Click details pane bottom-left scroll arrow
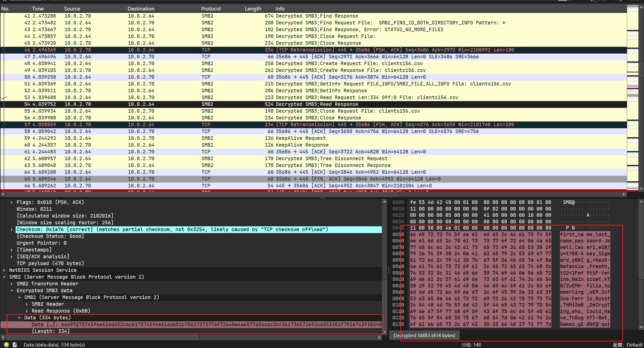 (x=3, y=337)
